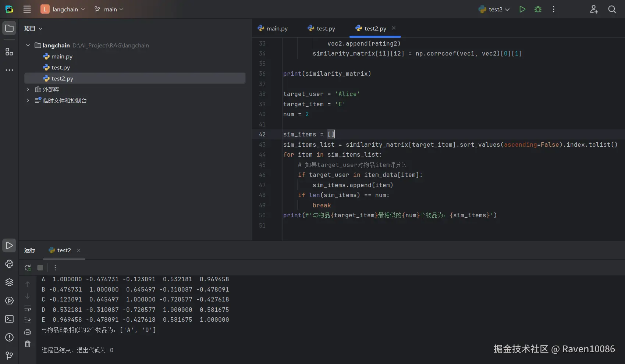
Task: Click the break statement line
Action: point(322,206)
